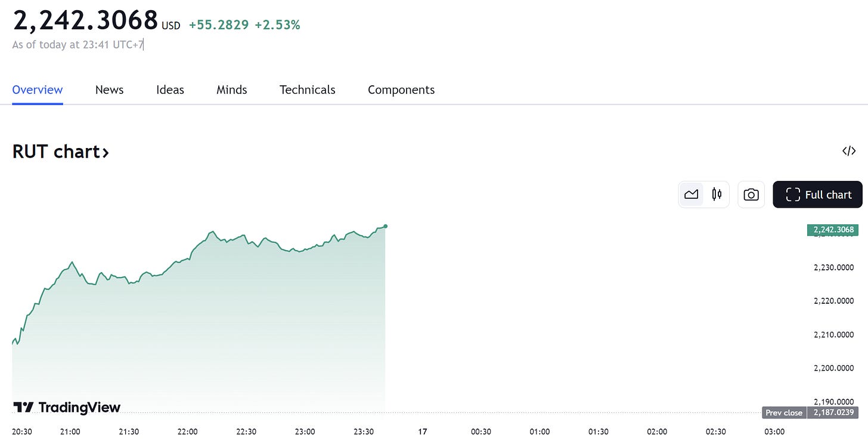Expand the RUT chart heading arrow
The height and width of the screenshot is (444, 868).
[106, 152]
